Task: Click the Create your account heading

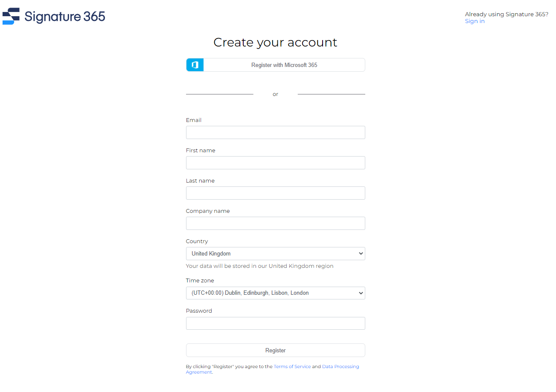Action: (275, 42)
